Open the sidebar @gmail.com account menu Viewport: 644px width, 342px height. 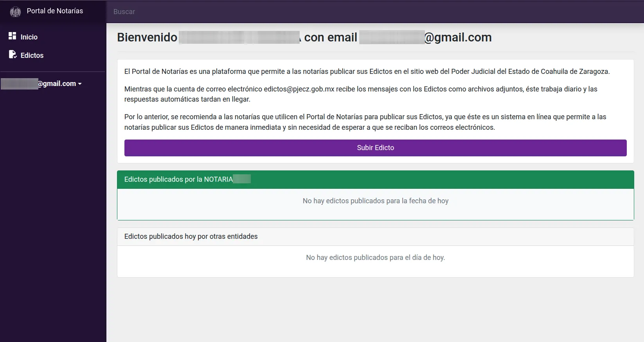57,84
